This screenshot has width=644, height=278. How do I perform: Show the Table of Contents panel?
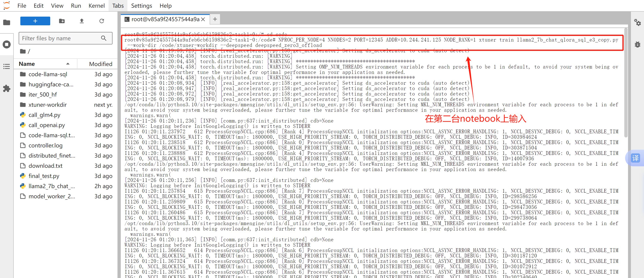tap(7, 66)
